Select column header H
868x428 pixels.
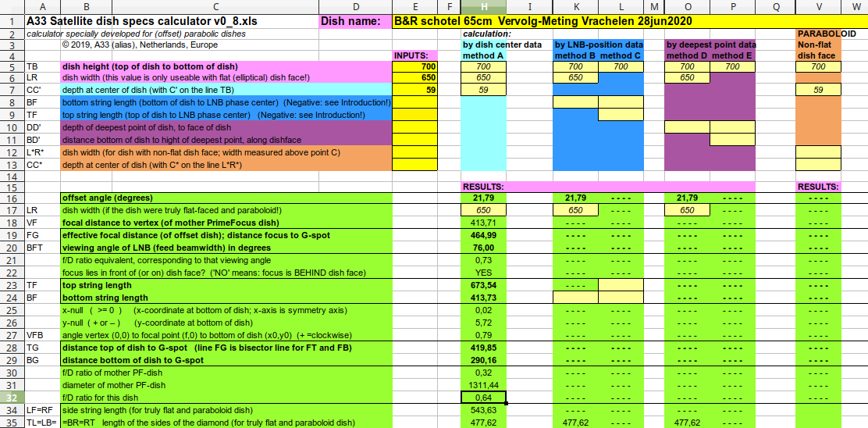484,7
